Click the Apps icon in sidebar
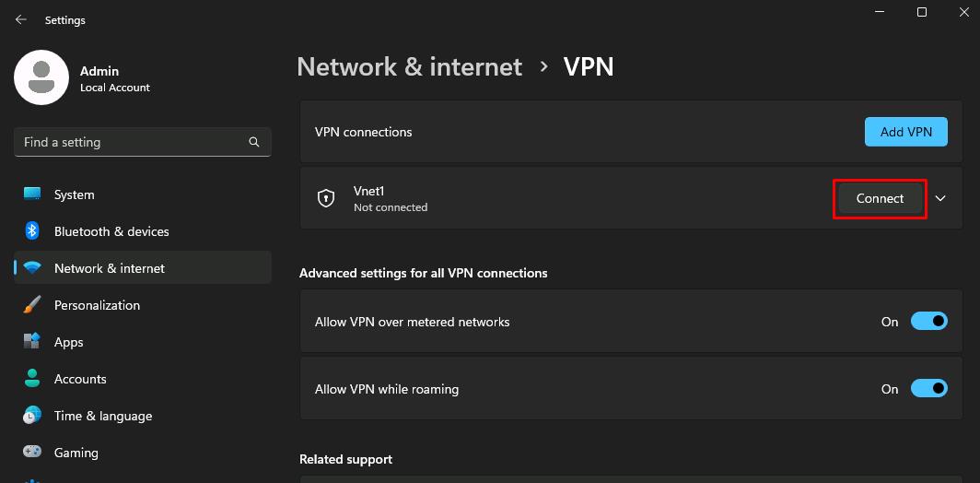980x483 pixels. [x=32, y=342]
